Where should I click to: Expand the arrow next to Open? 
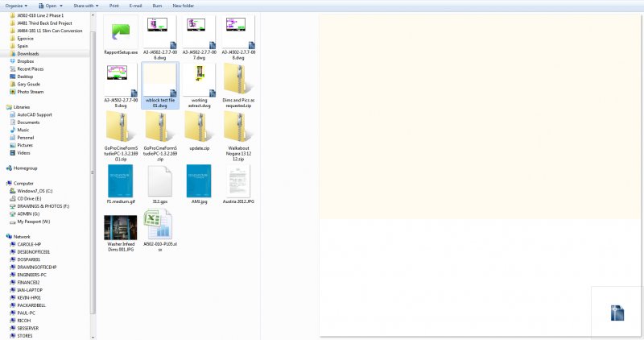[61, 6]
